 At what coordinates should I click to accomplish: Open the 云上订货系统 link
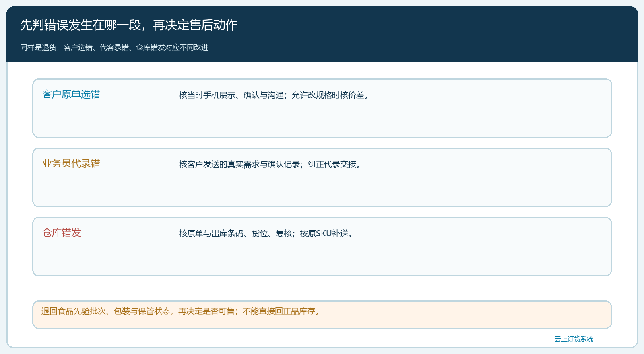coord(574,339)
